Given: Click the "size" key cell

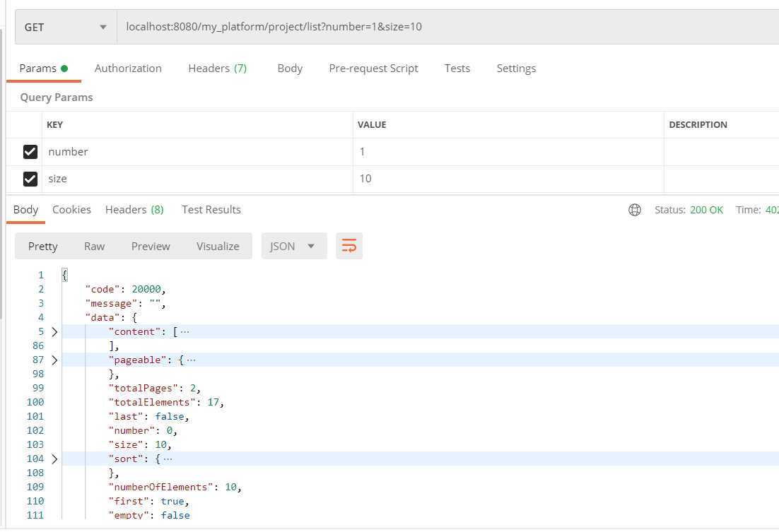Looking at the screenshot, I should 197,179.
